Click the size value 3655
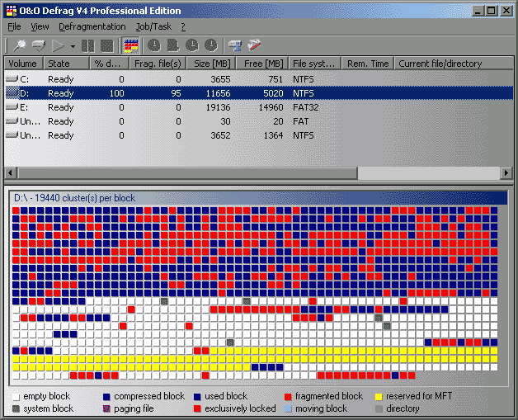The width and height of the screenshot is (518, 420). coord(220,79)
